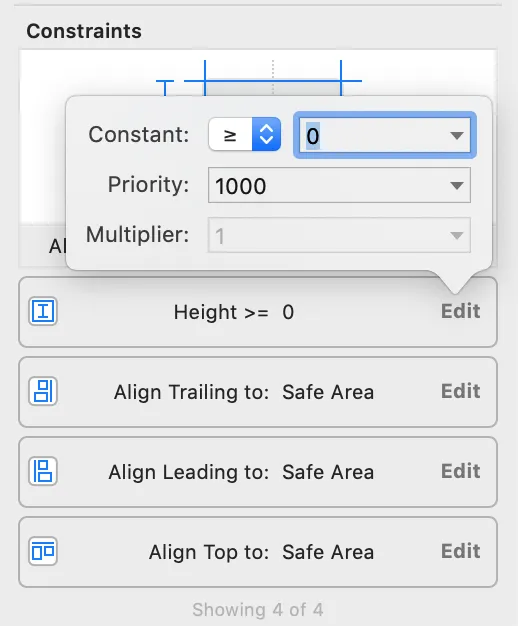Edit the Align Leading constraint
Image resolution: width=518 pixels, height=626 pixels.
point(460,471)
